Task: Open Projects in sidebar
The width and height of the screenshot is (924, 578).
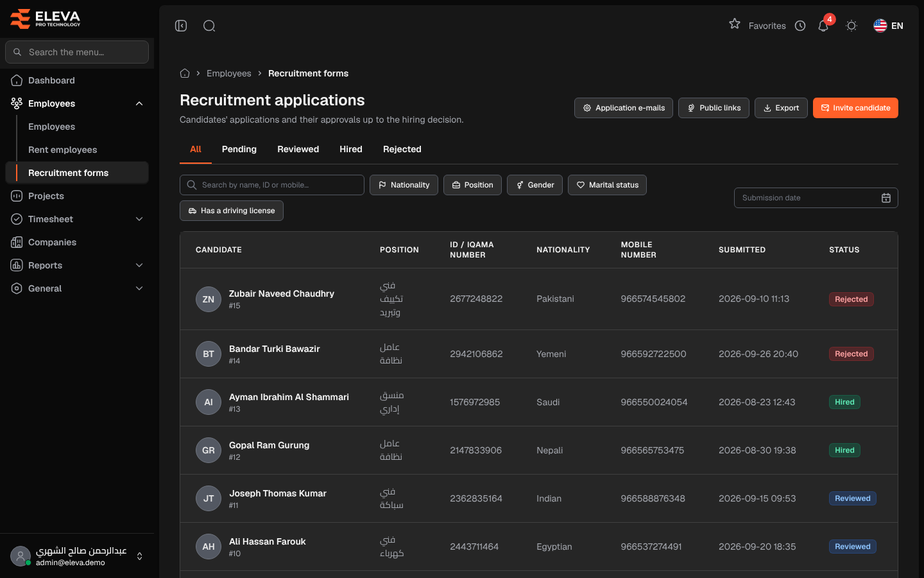Action: coord(77,196)
